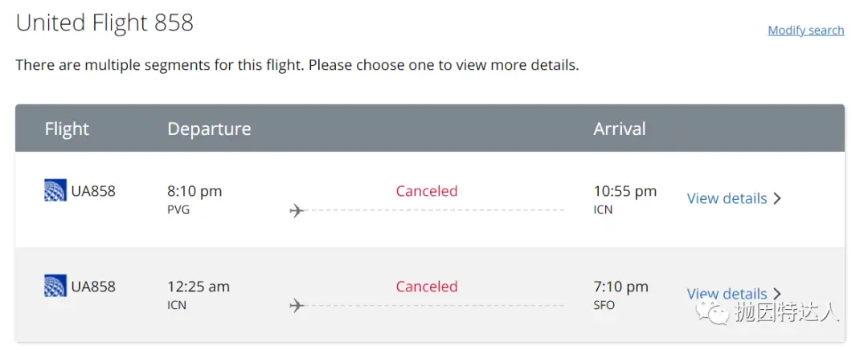This screenshot has width=868, height=350.
Task: Select the Arrival column header
Action: click(619, 128)
